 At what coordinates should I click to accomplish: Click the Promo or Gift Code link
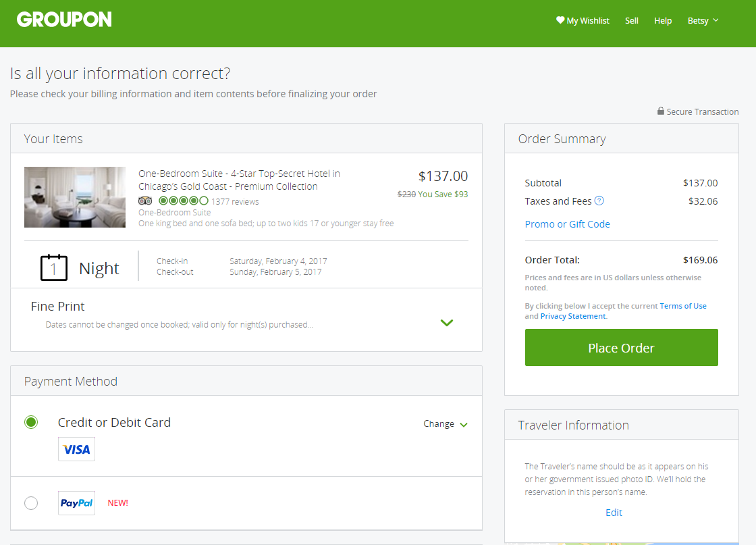(x=568, y=224)
